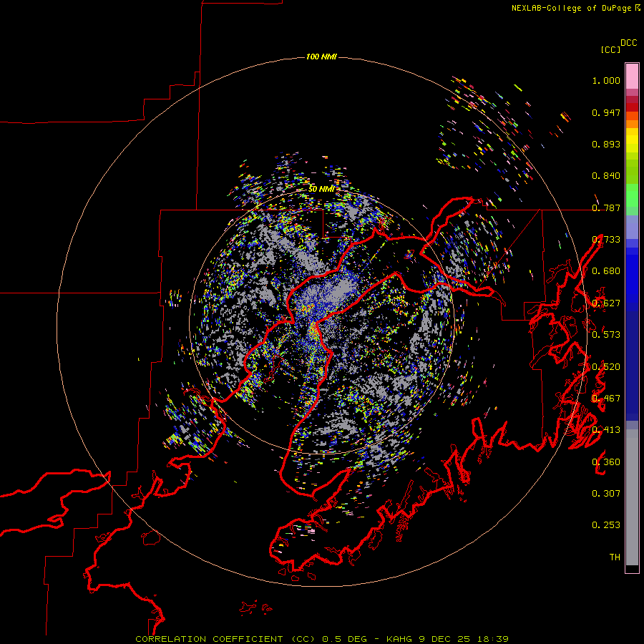Click the 50 NMI range ring label
Screen dimensions: 644x644
321,189
